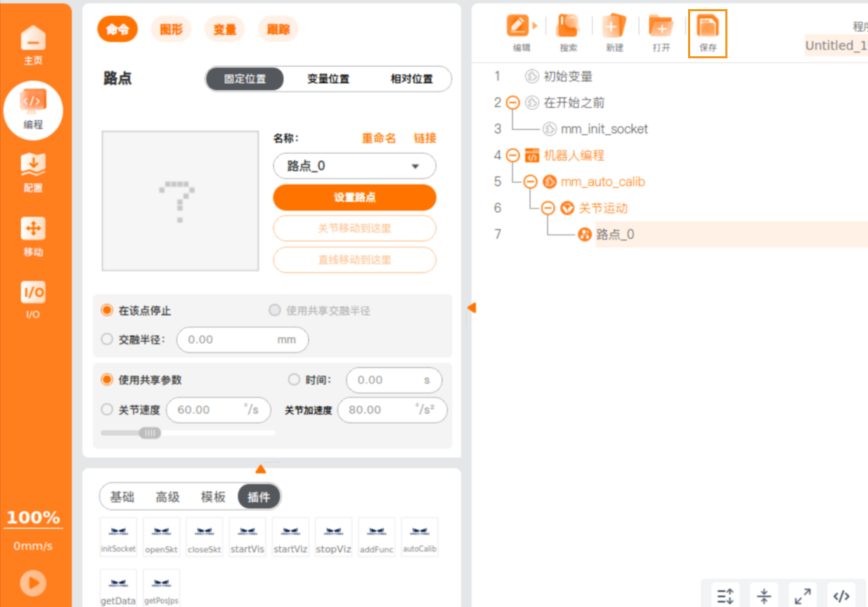Viewport: 868px width, 607px height.
Task: Switch to 插件 command category
Action: tap(259, 497)
